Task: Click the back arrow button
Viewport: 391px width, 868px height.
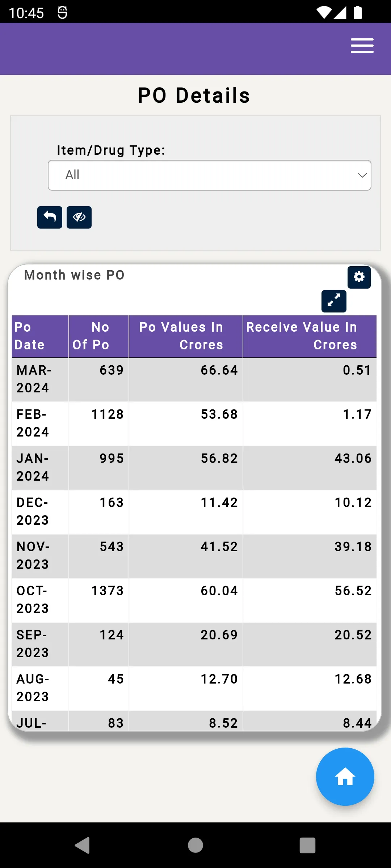Action: pyautogui.click(x=50, y=217)
